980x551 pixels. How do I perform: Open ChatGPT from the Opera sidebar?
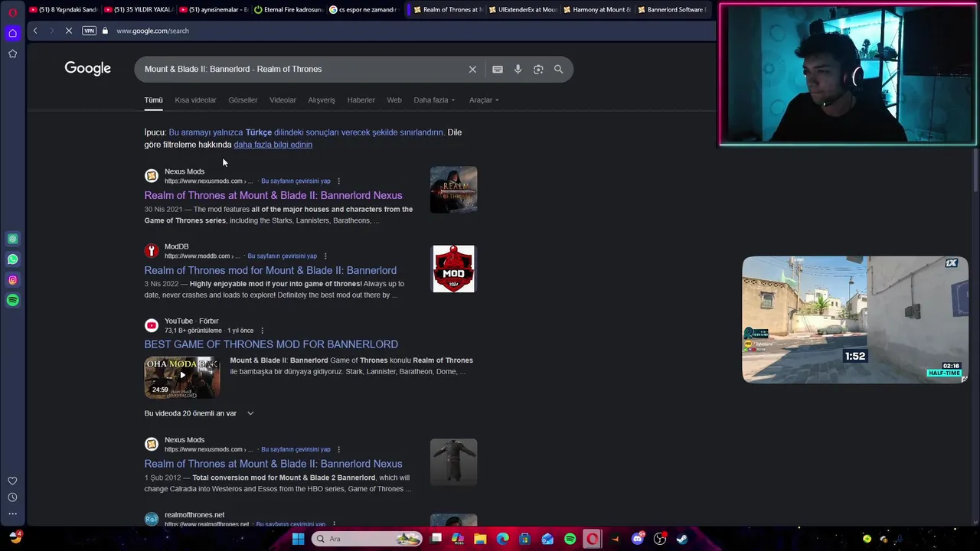(13, 239)
